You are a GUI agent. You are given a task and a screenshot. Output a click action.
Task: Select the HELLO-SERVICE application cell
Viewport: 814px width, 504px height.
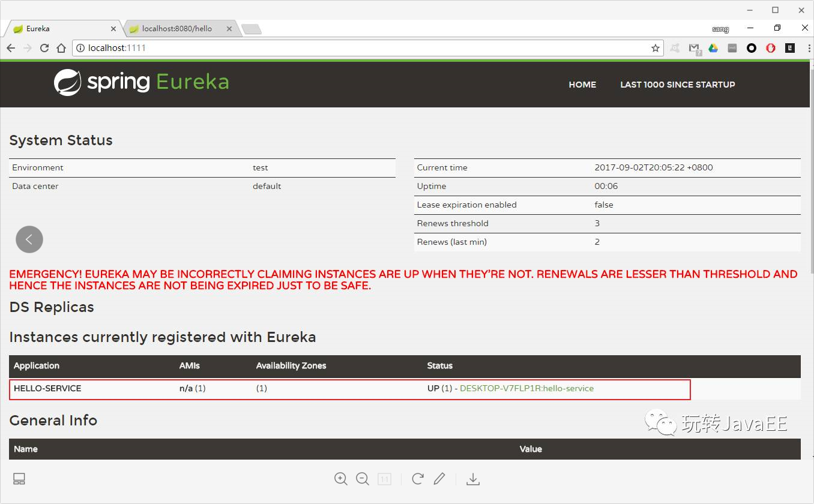coord(47,388)
